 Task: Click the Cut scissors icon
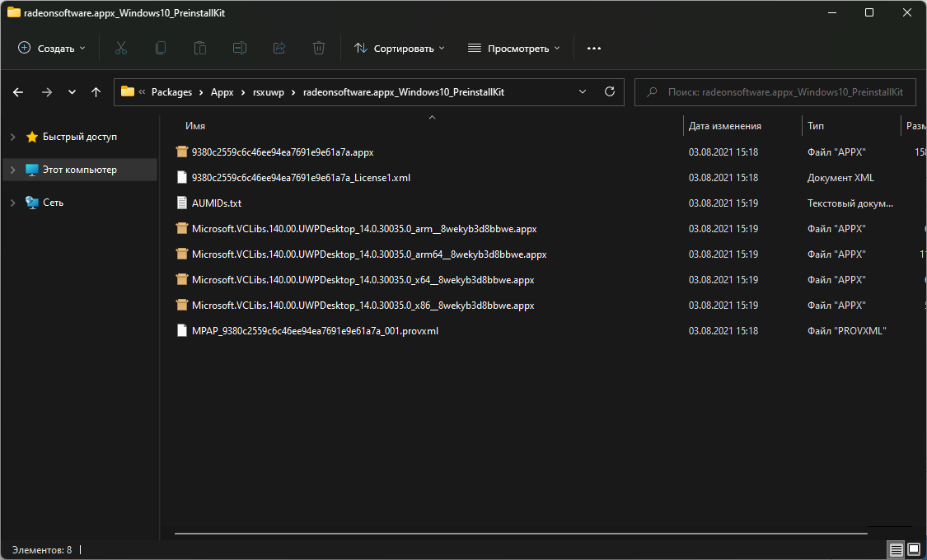(x=121, y=49)
